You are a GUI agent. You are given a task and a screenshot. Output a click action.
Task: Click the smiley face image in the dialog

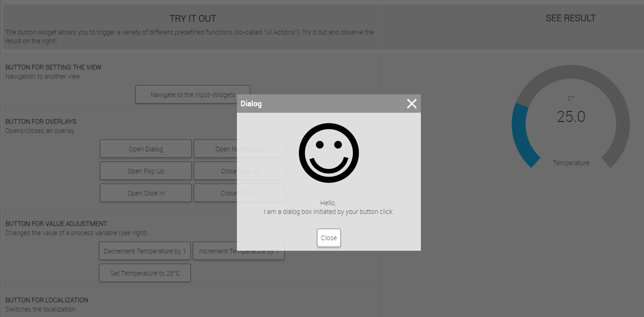[x=329, y=153]
